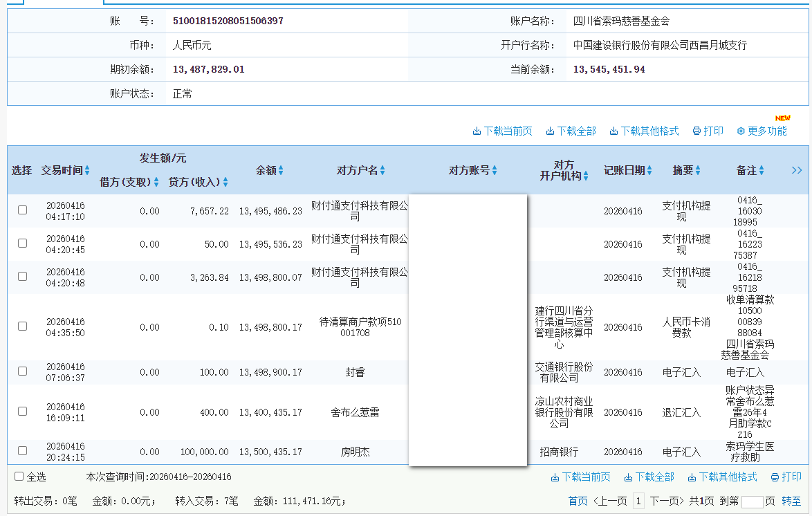Click the 摘要 column sort arrows
812x516 pixels.
pos(699,170)
